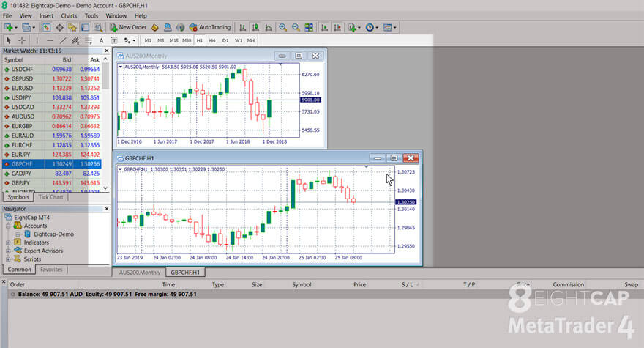Toggle the AutoTrading button
Screen dimensions: 644x348
point(210,28)
